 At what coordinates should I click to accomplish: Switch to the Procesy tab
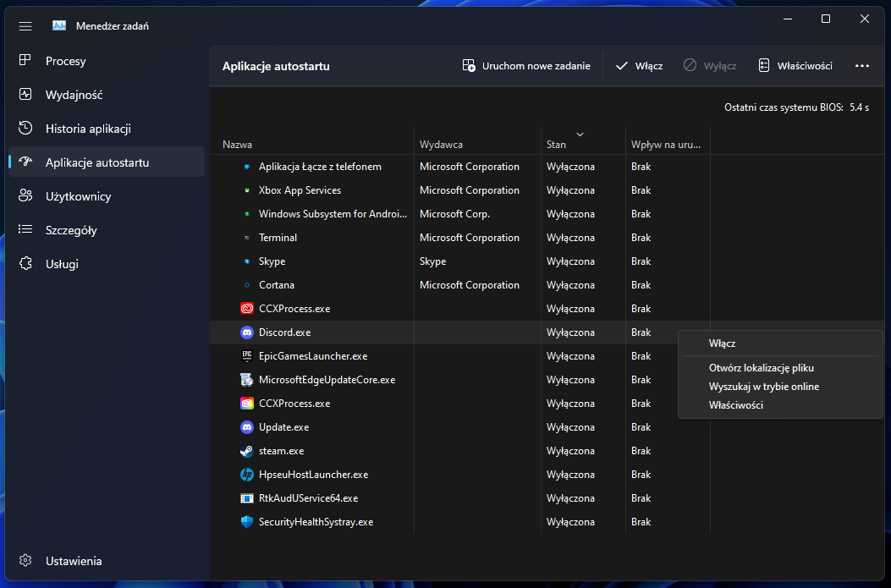[107, 61]
